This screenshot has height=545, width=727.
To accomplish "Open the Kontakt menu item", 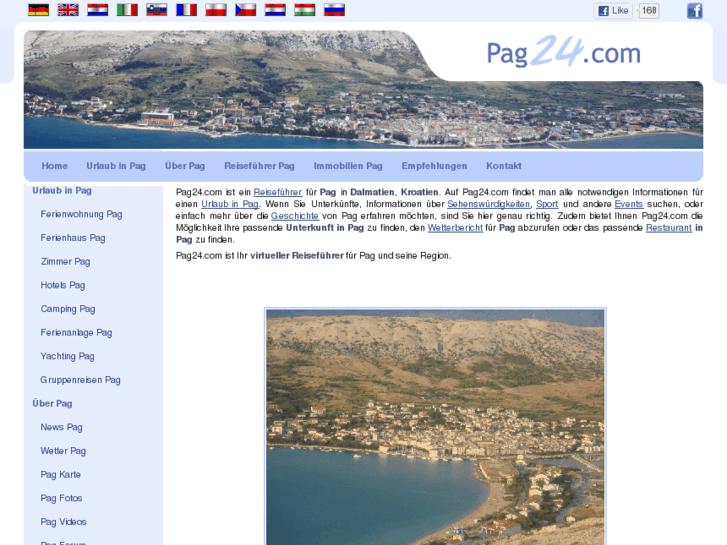I will [504, 166].
